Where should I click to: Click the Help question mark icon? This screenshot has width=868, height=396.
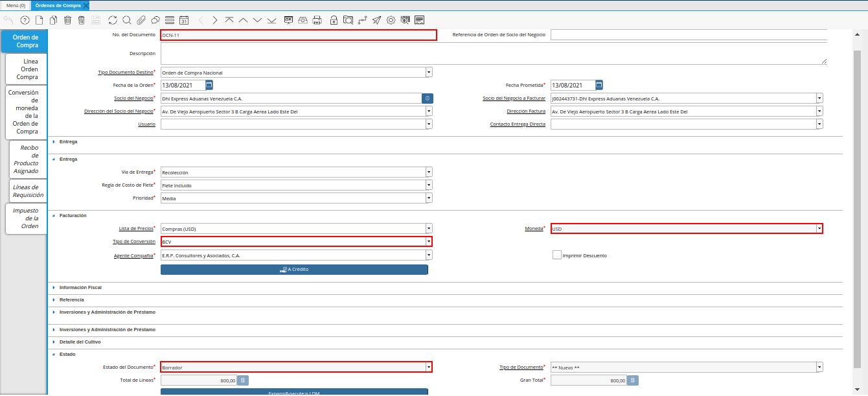tap(25, 20)
